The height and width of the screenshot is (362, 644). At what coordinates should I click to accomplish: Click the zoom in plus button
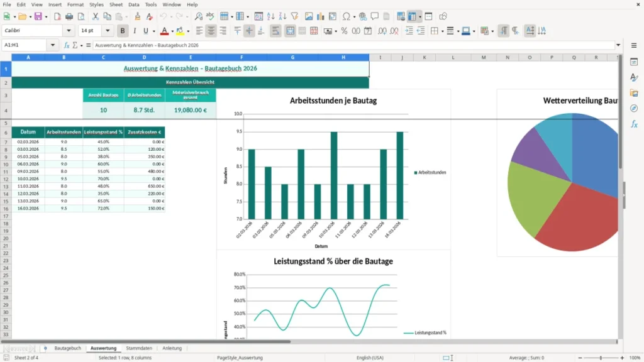click(622, 358)
